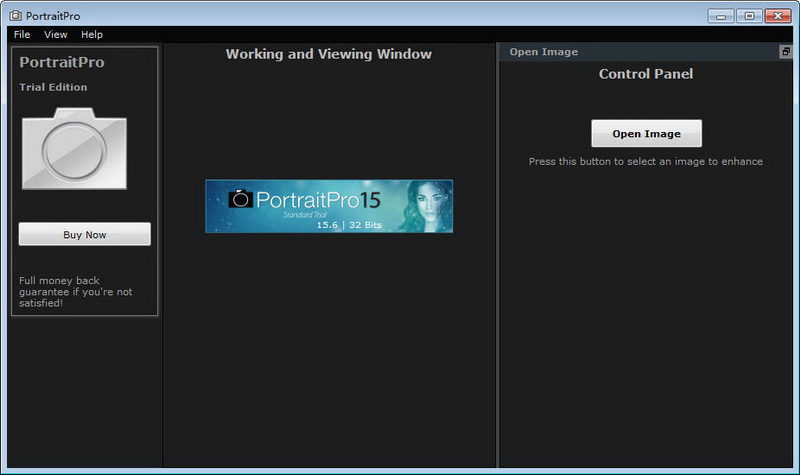Open the View menu
800x475 pixels.
pyautogui.click(x=56, y=35)
